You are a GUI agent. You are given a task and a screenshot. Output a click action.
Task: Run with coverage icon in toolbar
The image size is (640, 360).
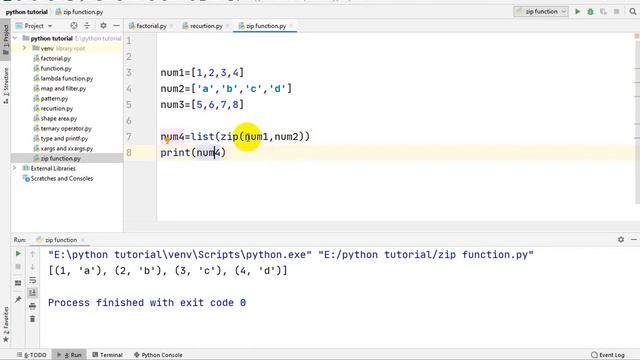(x=603, y=12)
